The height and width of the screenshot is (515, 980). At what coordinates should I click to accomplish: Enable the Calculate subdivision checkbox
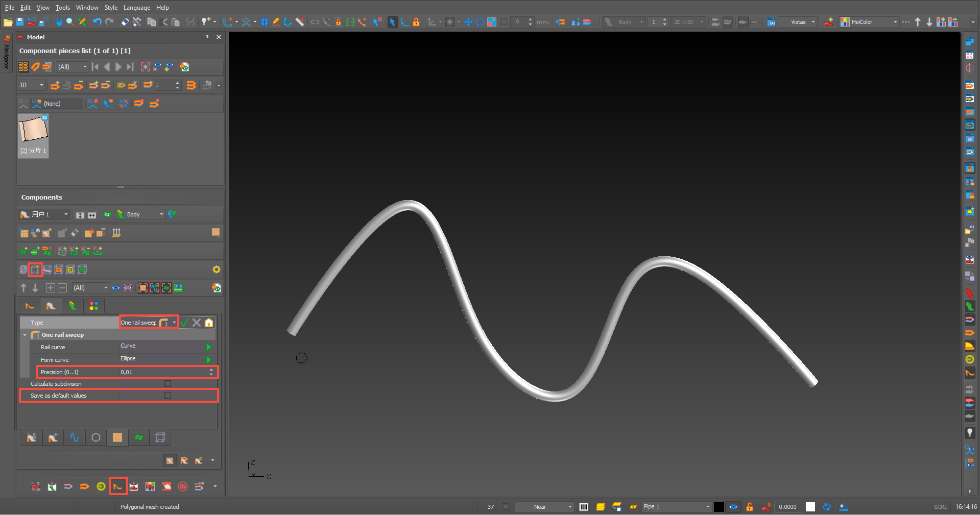[168, 384]
